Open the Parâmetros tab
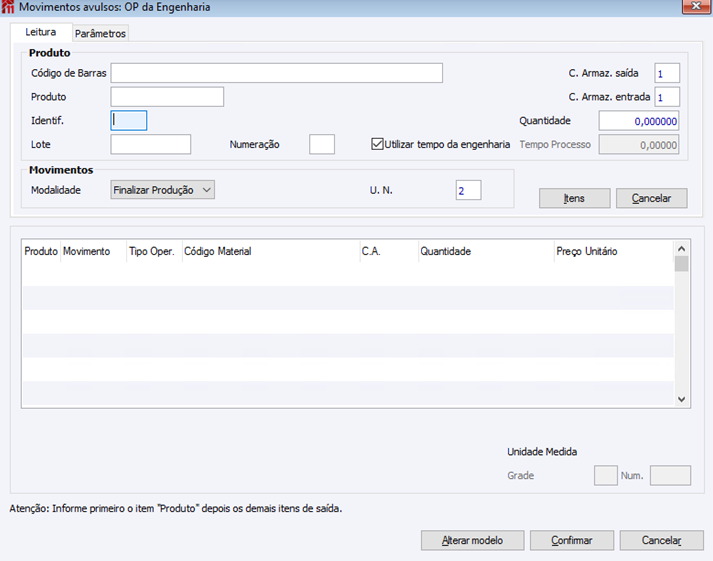 click(100, 34)
